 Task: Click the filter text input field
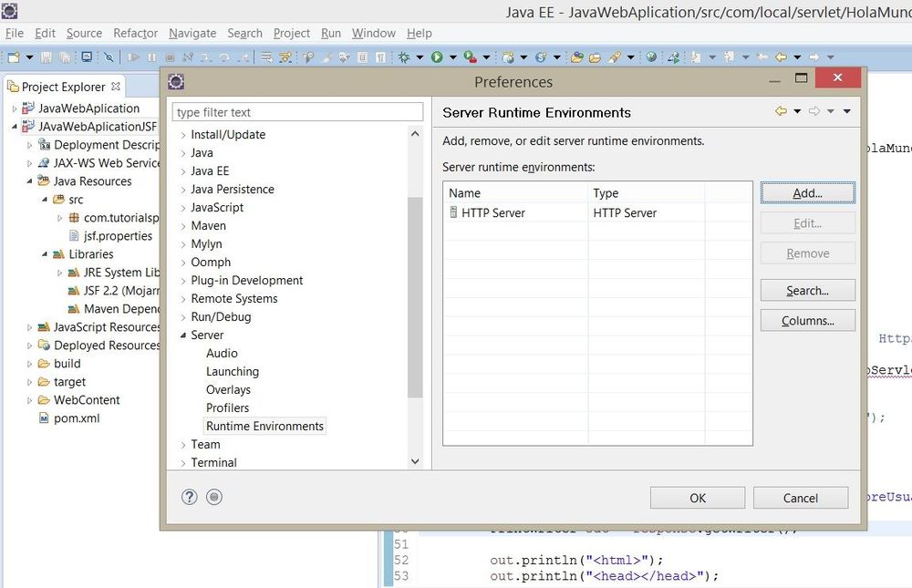pyautogui.click(x=297, y=112)
